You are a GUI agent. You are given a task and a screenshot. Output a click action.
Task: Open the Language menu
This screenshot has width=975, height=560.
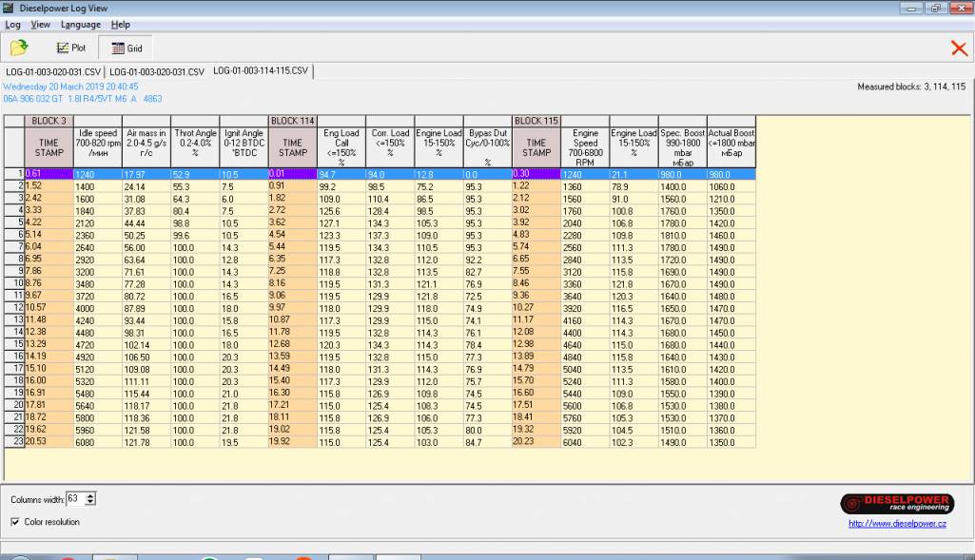(80, 25)
